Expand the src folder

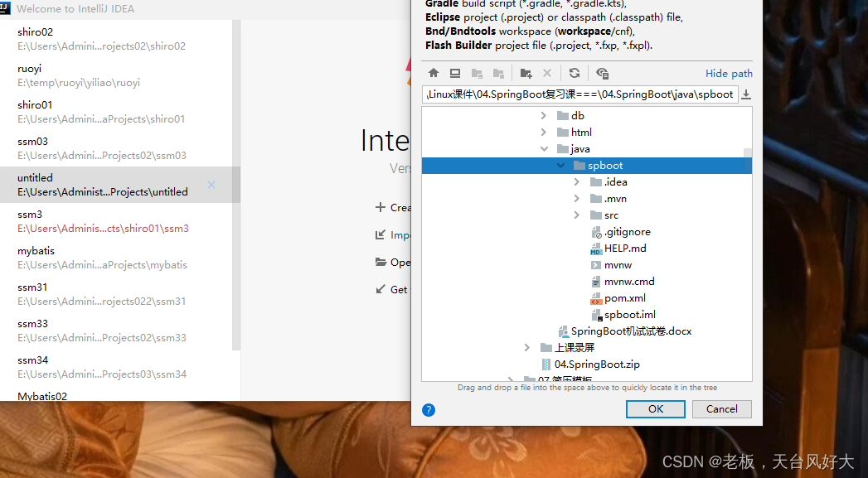tap(577, 215)
